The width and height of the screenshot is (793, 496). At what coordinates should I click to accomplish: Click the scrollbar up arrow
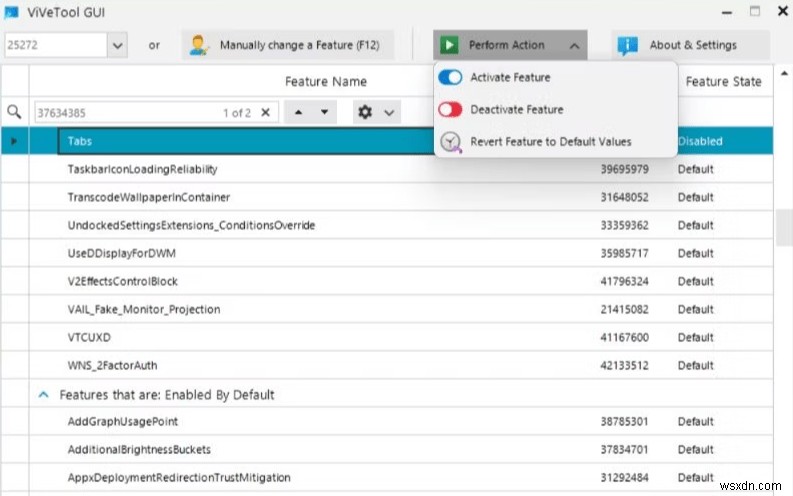tap(784, 74)
